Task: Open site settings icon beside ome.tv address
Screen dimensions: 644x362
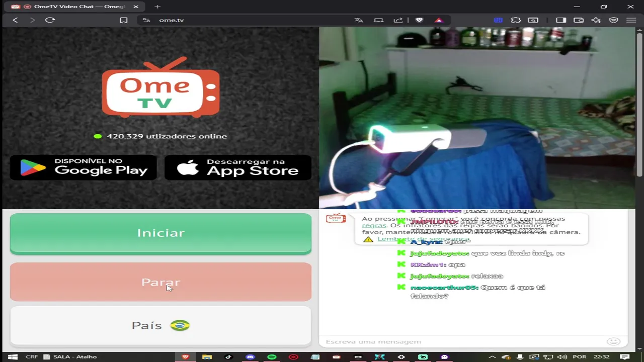Action: (x=146, y=20)
